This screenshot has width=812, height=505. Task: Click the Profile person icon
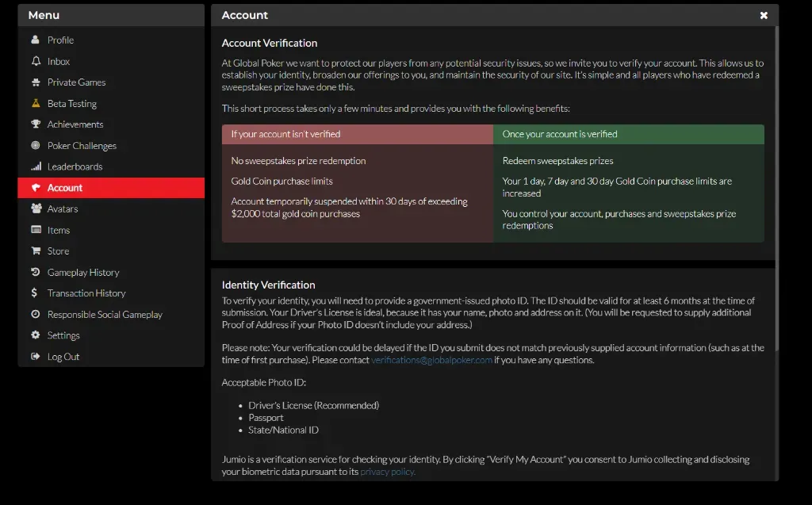tap(35, 40)
